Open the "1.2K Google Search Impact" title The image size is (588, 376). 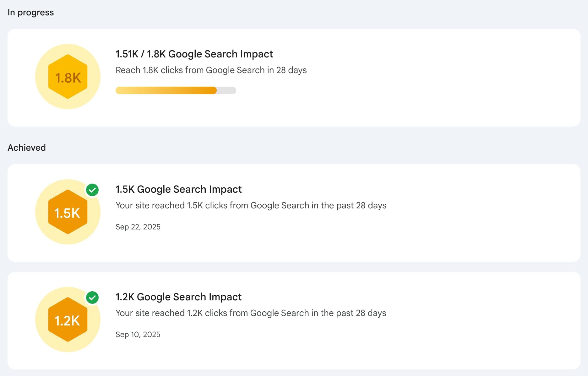click(178, 297)
